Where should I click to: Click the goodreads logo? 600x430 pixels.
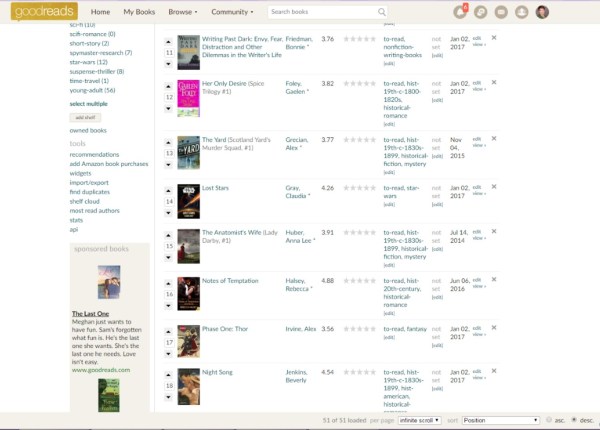[x=44, y=11]
